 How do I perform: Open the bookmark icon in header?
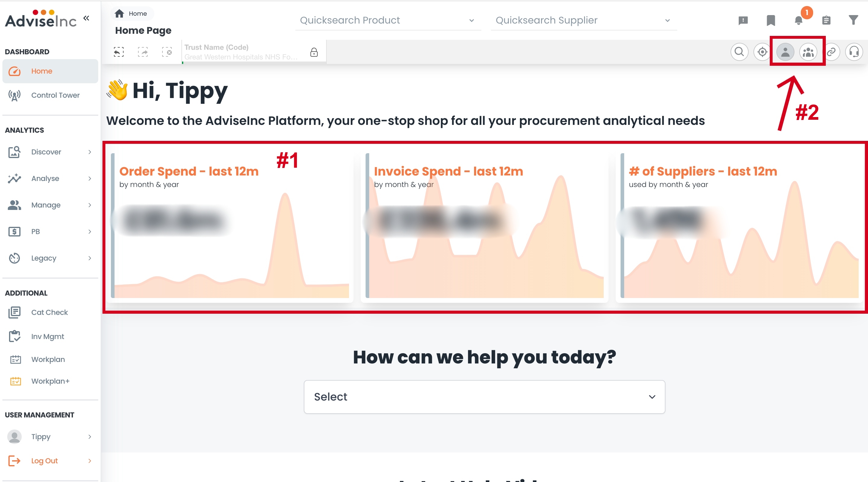pos(771,20)
